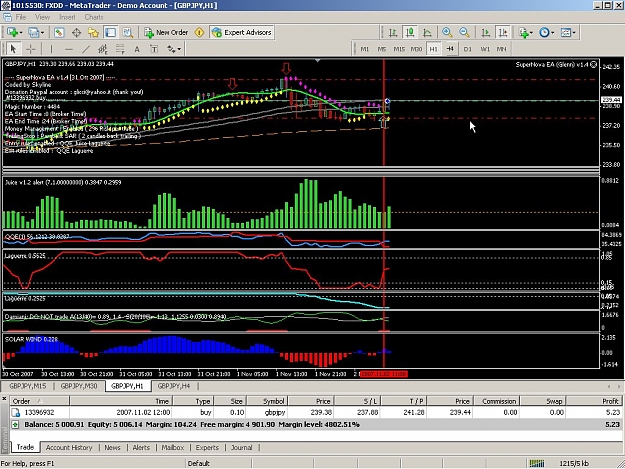Switch chart to candlesticks icon
Screen dimensions: 625x469
click(410, 32)
